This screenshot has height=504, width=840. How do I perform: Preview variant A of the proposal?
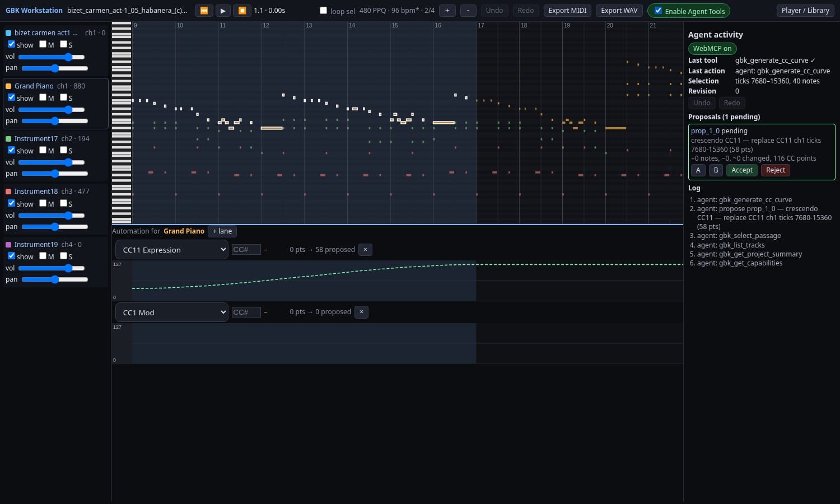point(698,170)
